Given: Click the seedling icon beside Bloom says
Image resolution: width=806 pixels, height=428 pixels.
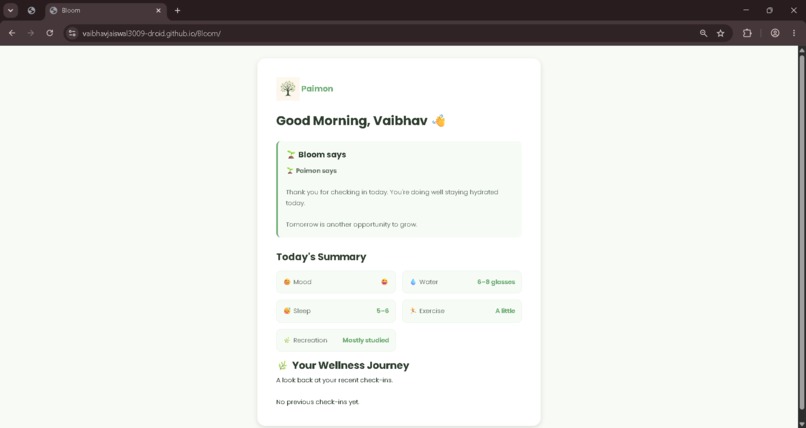Looking at the screenshot, I should pos(291,154).
